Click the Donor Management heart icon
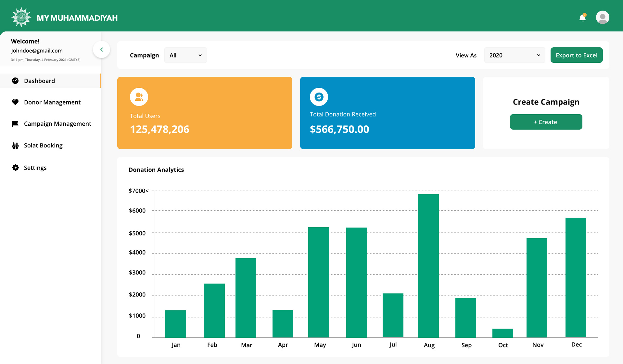The image size is (623, 364). (x=15, y=102)
